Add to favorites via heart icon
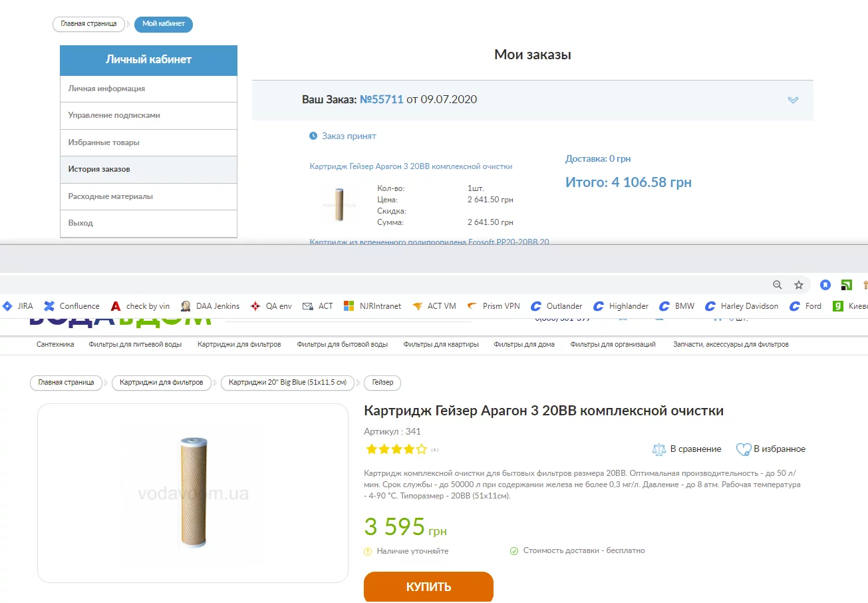Viewport: 868px width, 603px height. pos(743,449)
